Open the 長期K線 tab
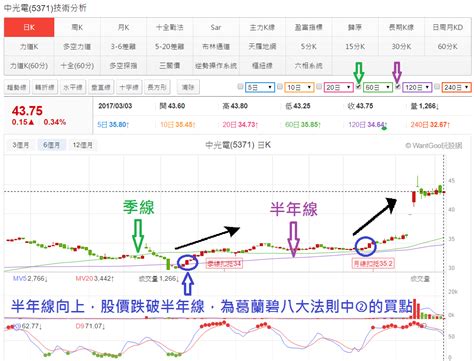This screenshot has width=474, height=361. pyautogui.click(x=401, y=27)
